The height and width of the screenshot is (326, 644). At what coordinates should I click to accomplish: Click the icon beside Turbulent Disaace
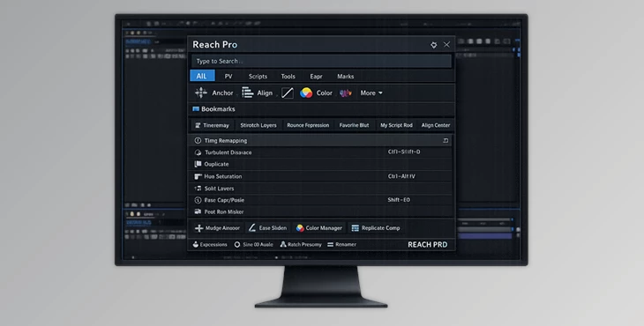[198, 152]
